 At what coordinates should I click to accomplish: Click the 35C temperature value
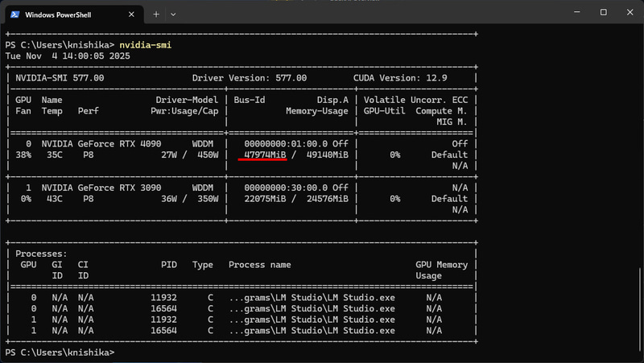point(55,155)
